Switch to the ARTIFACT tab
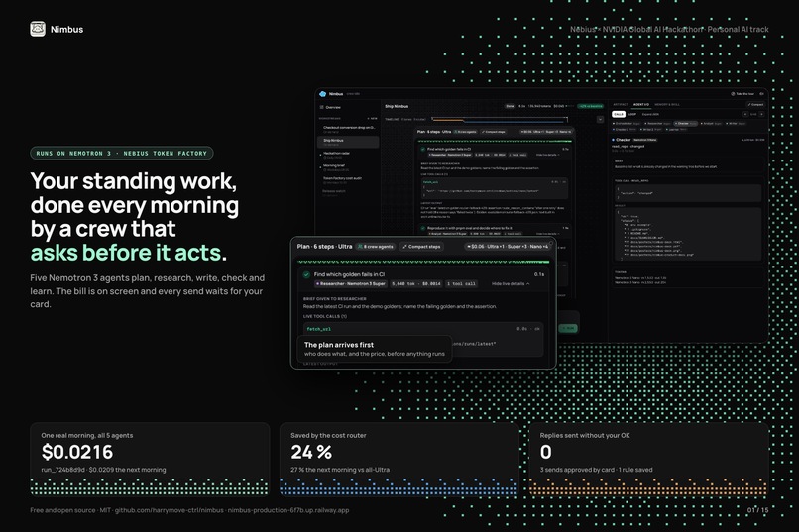 621,104
